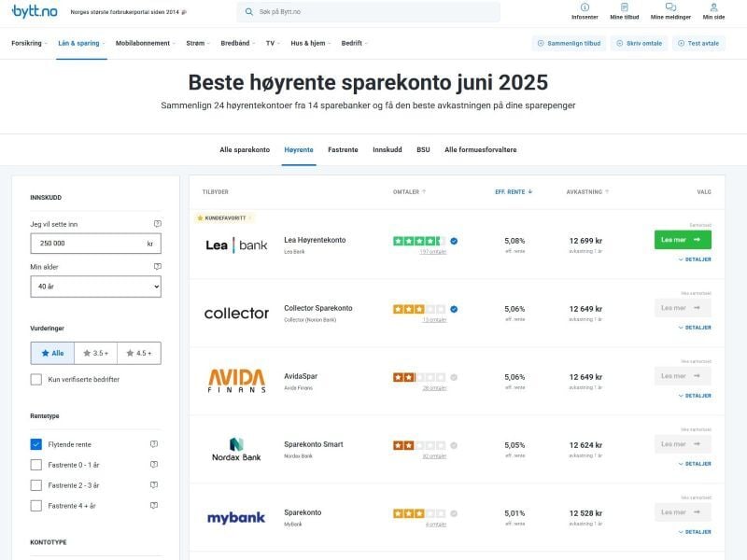Click Sammenlign tilbud button
Viewport: 747px width, 560px height.
pos(569,43)
